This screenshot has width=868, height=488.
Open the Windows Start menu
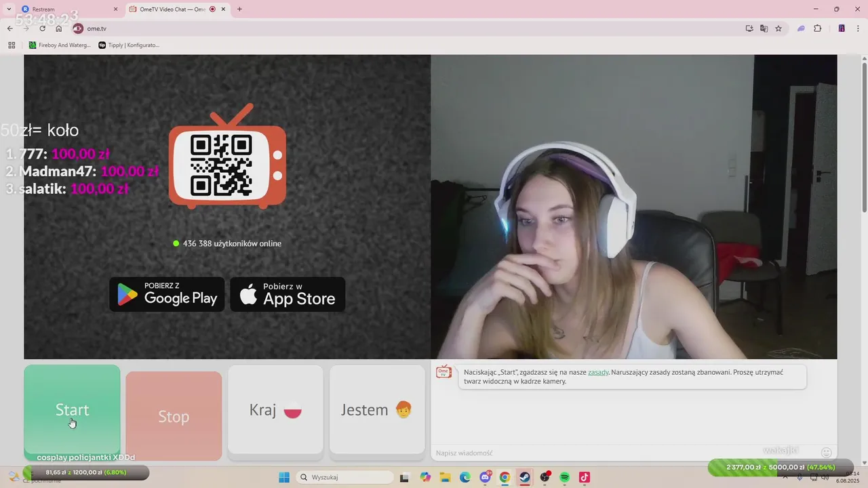(x=284, y=477)
